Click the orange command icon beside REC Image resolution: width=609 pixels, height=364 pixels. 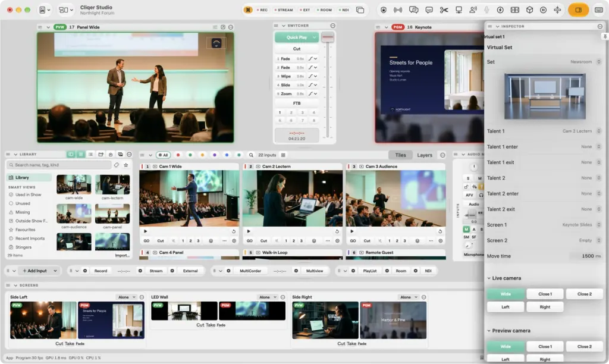tap(248, 10)
